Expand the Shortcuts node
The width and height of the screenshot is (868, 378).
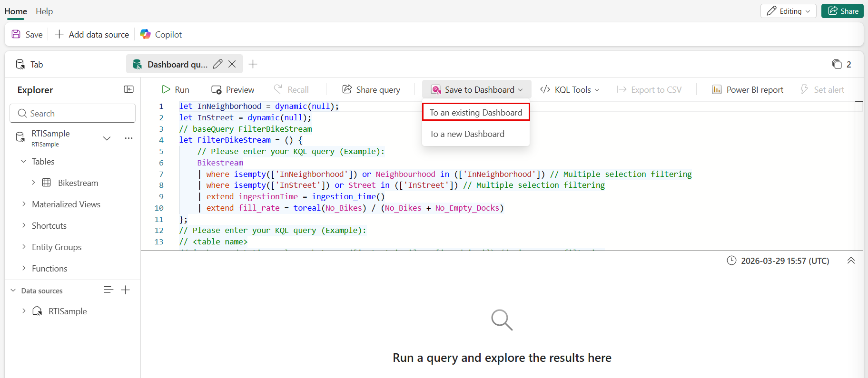click(x=24, y=225)
